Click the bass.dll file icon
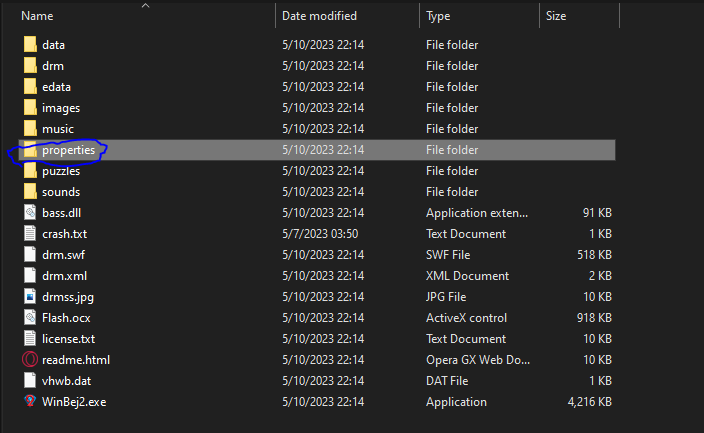 pyautogui.click(x=29, y=213)
